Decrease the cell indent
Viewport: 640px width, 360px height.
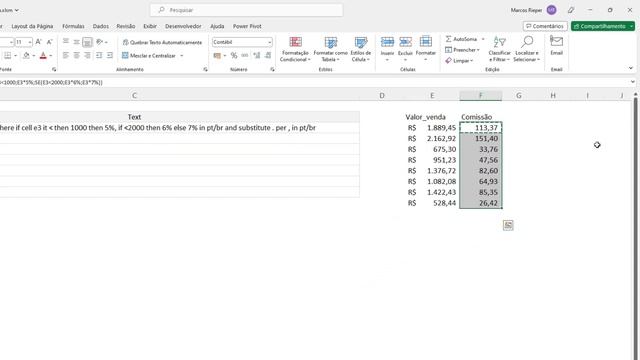click(x=99, y=55)
